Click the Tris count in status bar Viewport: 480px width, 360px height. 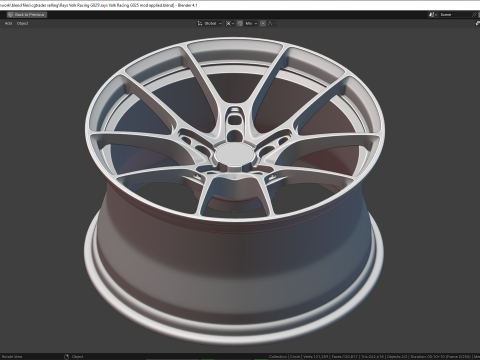(373, 356)
